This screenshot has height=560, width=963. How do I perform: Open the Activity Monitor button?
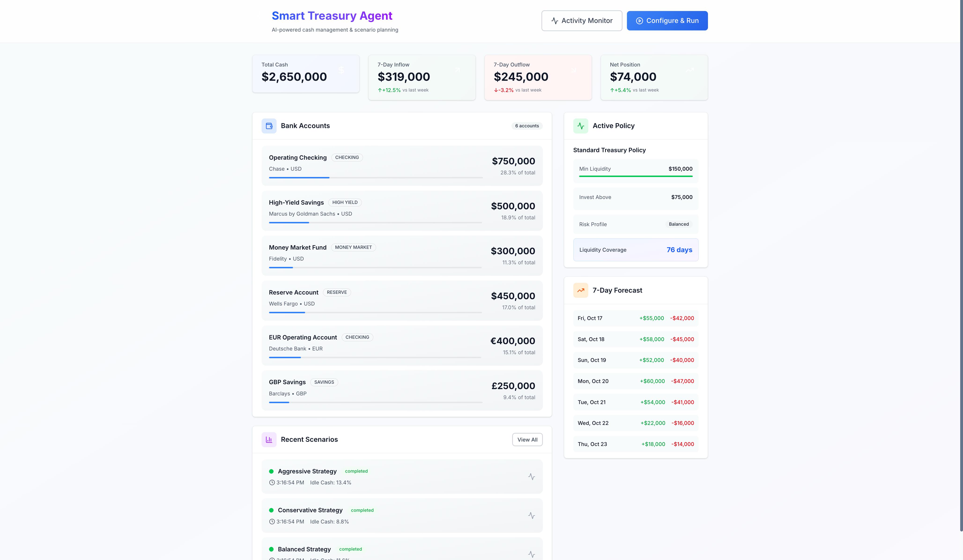coord(581,21)
